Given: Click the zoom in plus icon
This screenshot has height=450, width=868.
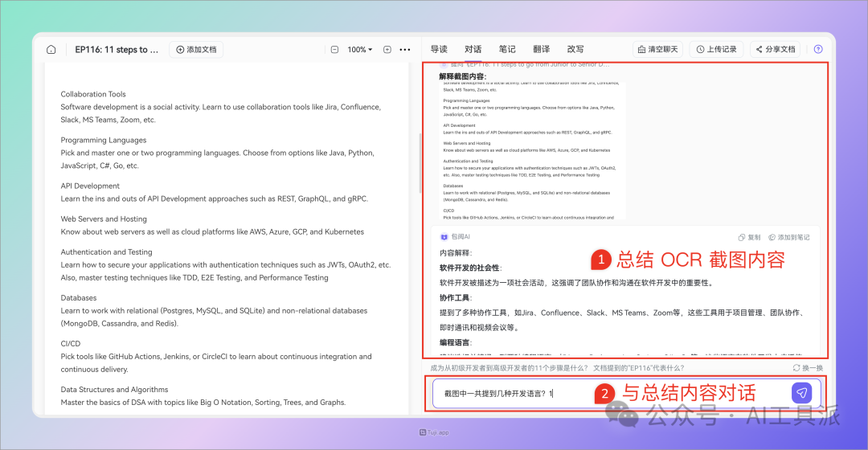Looking at the screenshot, I should tap(387, 50).
